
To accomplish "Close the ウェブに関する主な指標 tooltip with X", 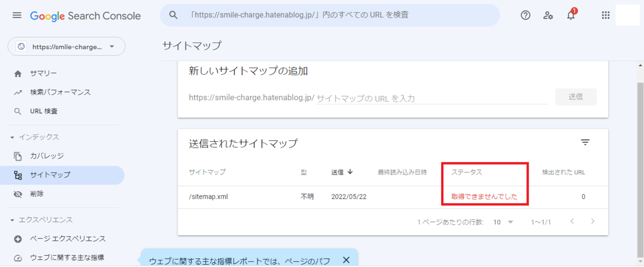I will (346, 260).
